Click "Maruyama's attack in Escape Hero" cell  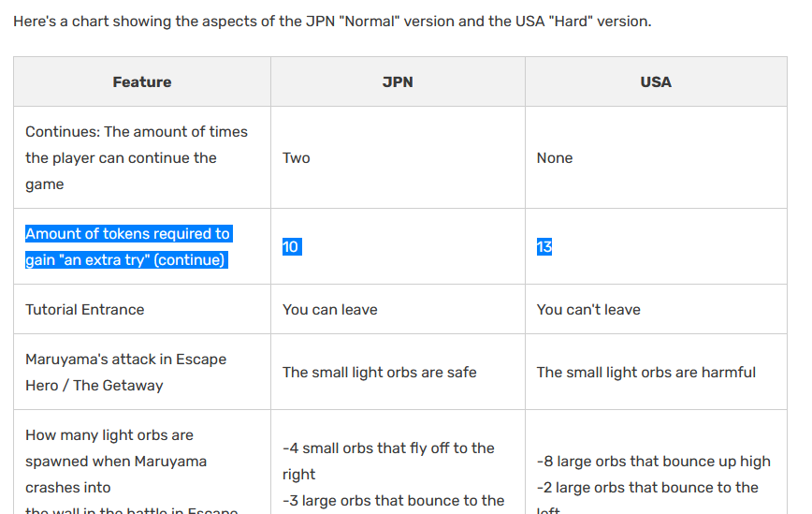[x=125, y=372]
